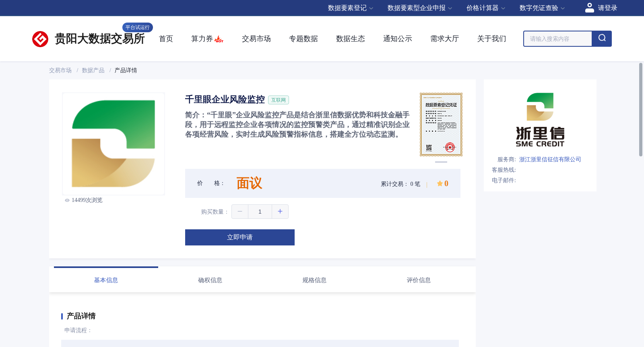This screenshot has height=347, width=644.
Task: Click the eye icon by view count
Action: (67, 200)
